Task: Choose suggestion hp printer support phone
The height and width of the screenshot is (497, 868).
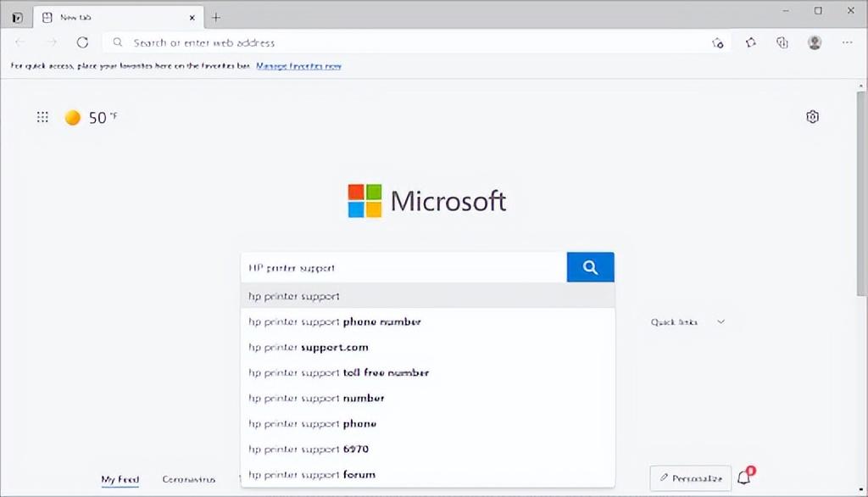Action: [x=427, y=423]
